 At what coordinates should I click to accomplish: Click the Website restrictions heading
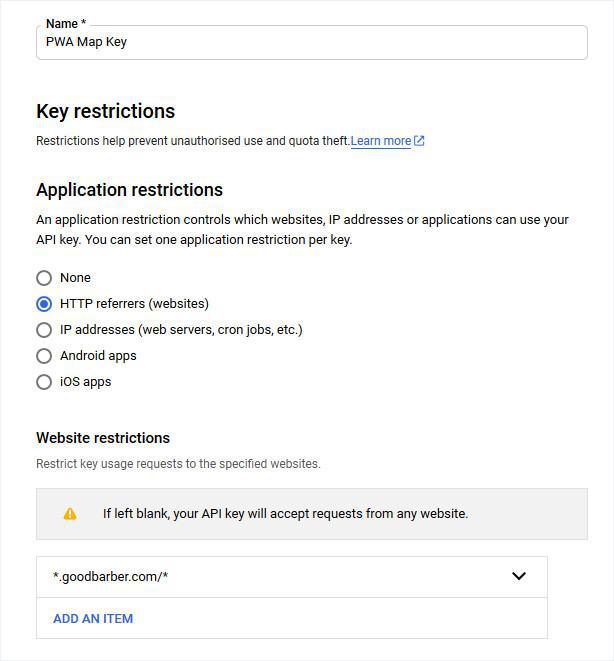click(103, 438)
